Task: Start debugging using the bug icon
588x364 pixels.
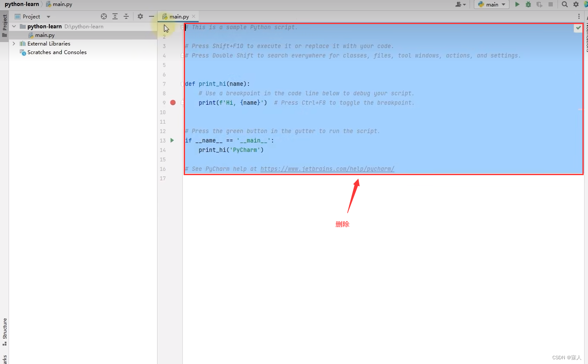Action: (x=528, y=4)
